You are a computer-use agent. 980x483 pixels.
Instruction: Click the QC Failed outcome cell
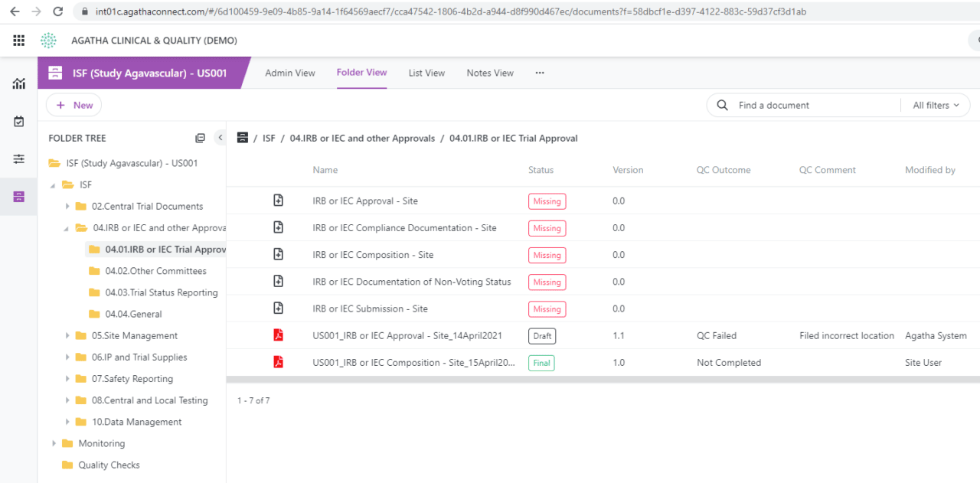(x=717, y=335)
